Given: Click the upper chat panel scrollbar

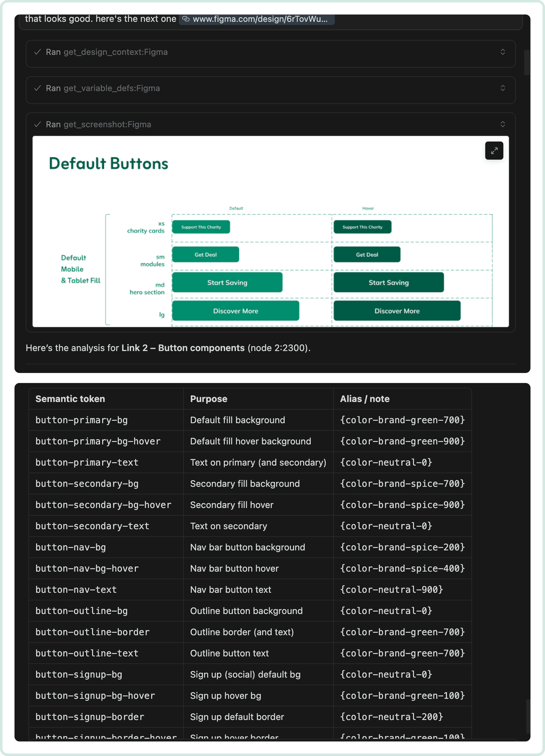Looking at the screenshot, I should [527, 63].
